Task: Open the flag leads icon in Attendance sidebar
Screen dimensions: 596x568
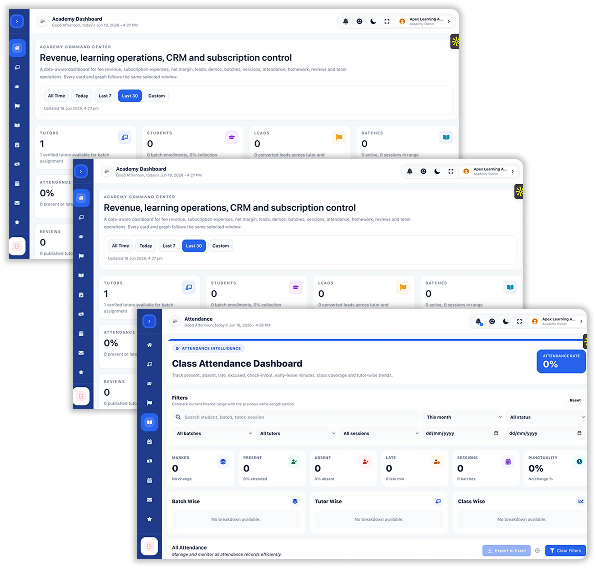Action: tap(149, 403)
